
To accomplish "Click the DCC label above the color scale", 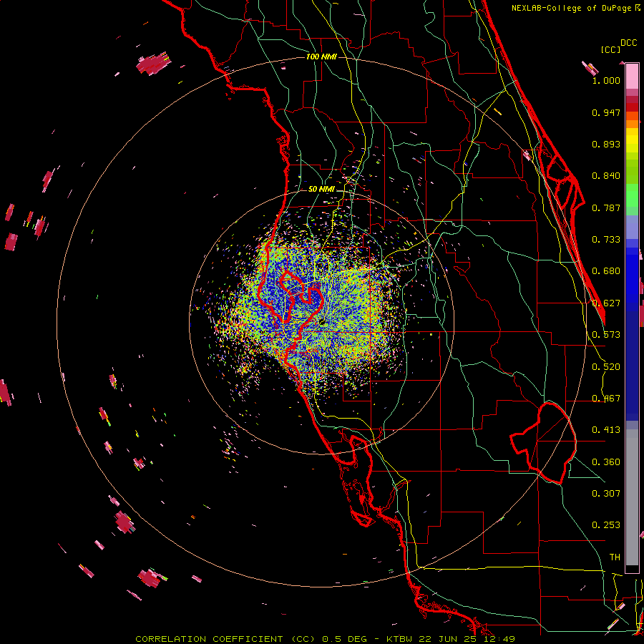I will click(628, 43).
